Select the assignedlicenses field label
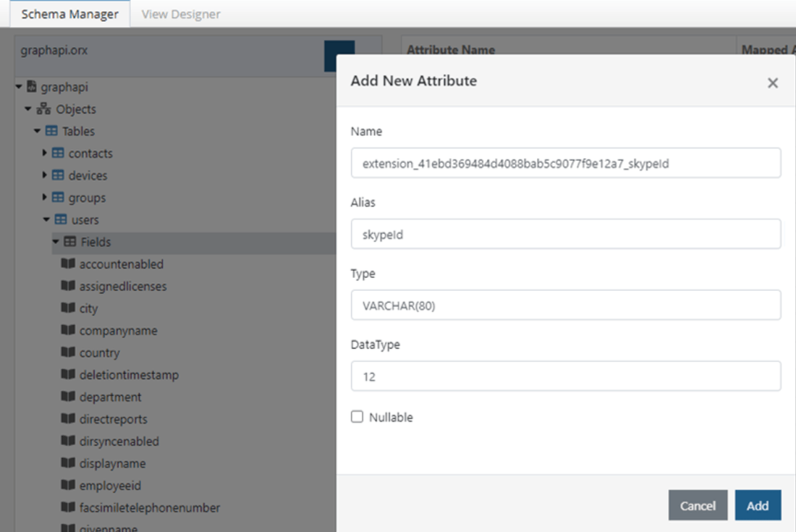Screen dimensions: 796x532 123,287
